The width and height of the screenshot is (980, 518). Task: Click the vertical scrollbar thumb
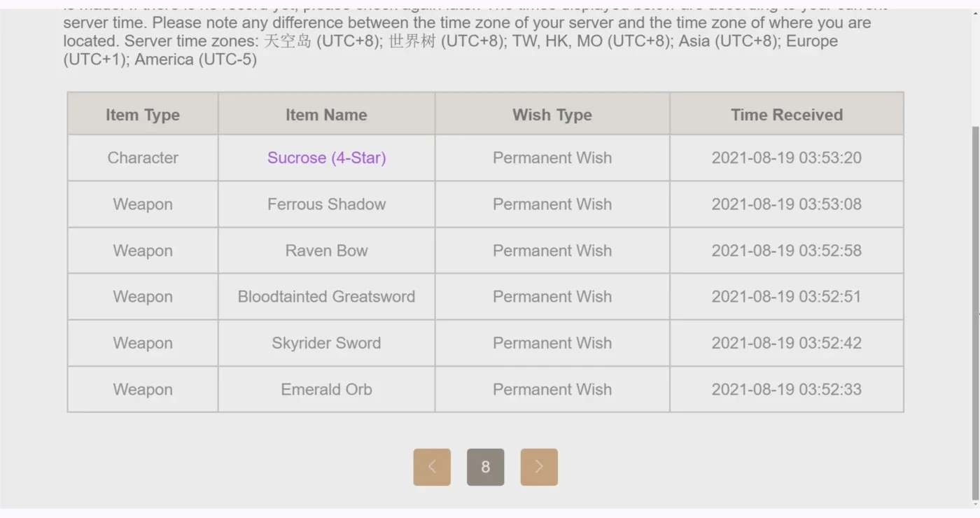click(975, 314)
